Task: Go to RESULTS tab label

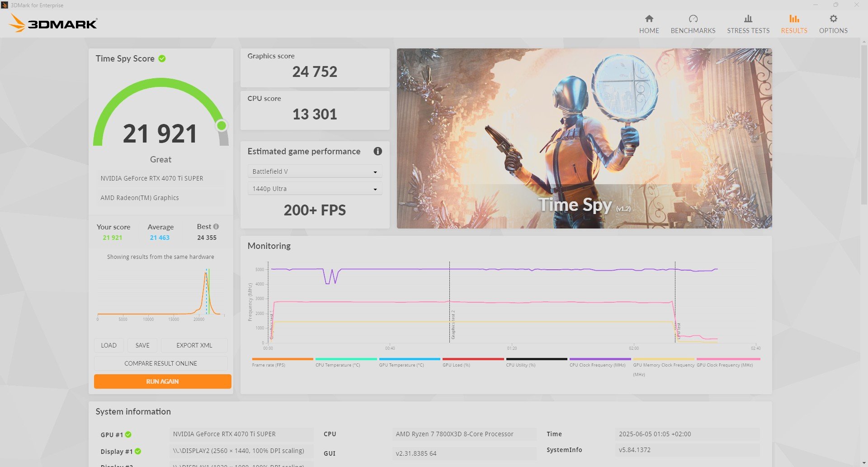Action: click(x=794, y=30)
